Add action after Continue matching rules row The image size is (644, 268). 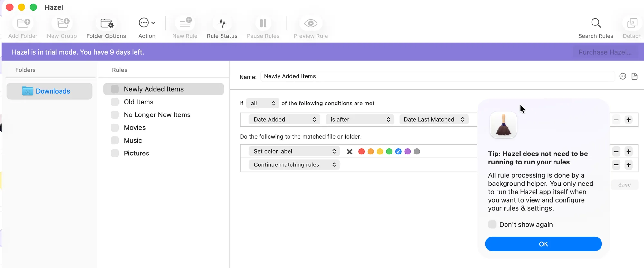tap(629, 165)
